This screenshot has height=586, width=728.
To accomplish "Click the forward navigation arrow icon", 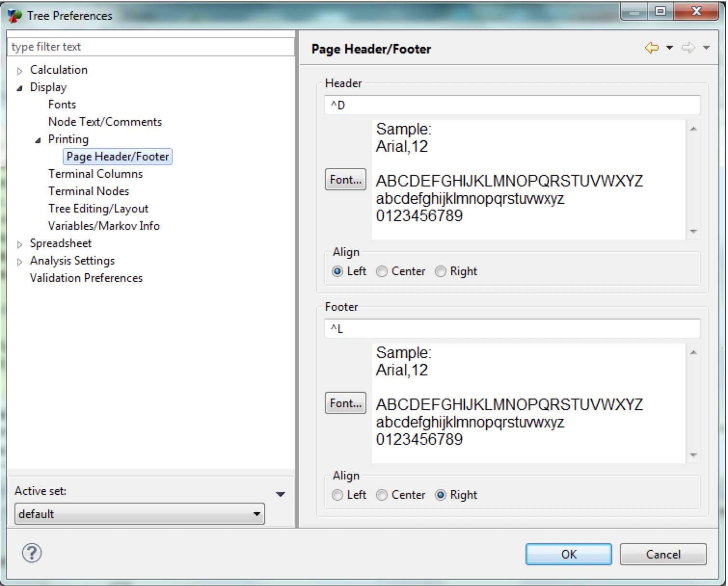I will [688, 48].
